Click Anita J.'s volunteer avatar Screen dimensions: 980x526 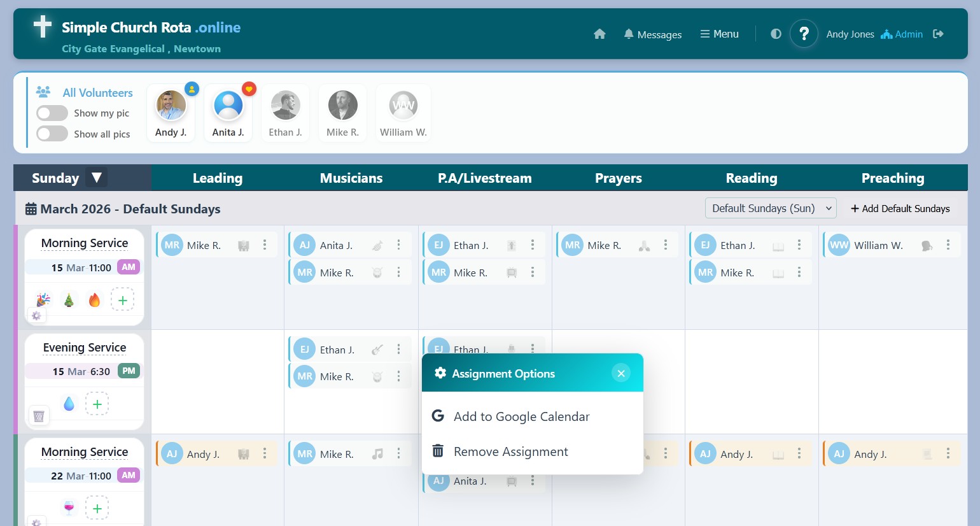228,105
